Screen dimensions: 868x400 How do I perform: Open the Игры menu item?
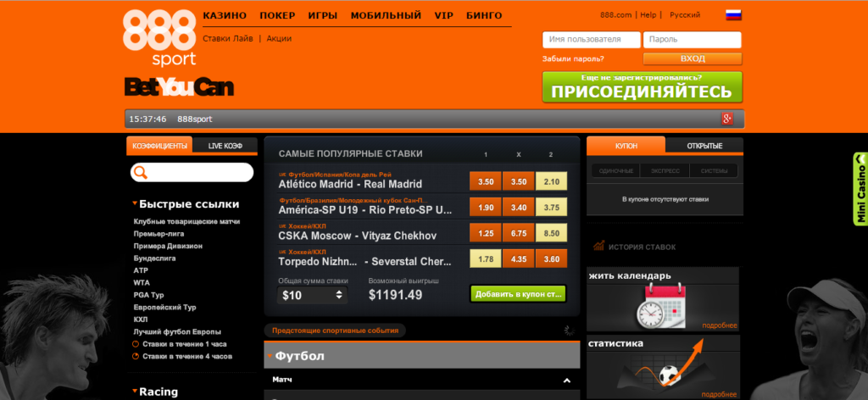tap(323, 15)
